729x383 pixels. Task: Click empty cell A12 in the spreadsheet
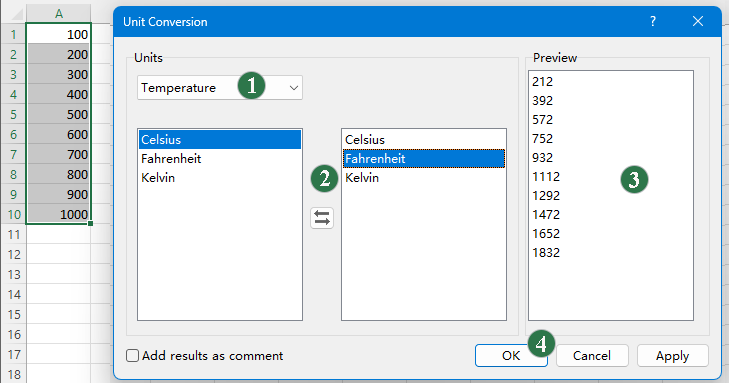click(59, 254)
